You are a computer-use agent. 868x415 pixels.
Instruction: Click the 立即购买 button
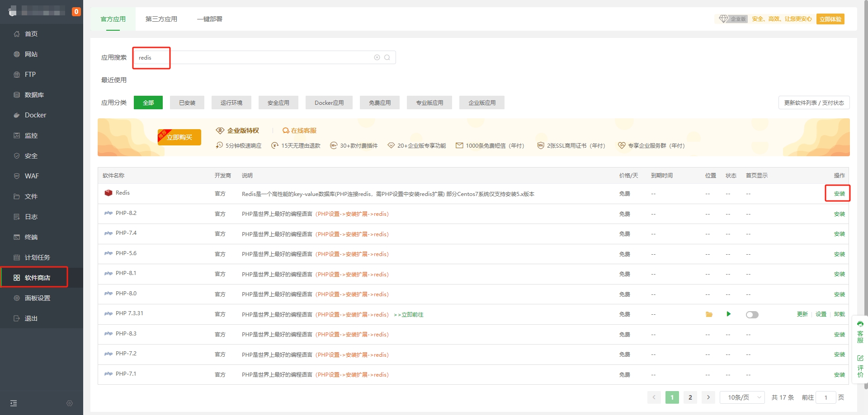(179, 137)
